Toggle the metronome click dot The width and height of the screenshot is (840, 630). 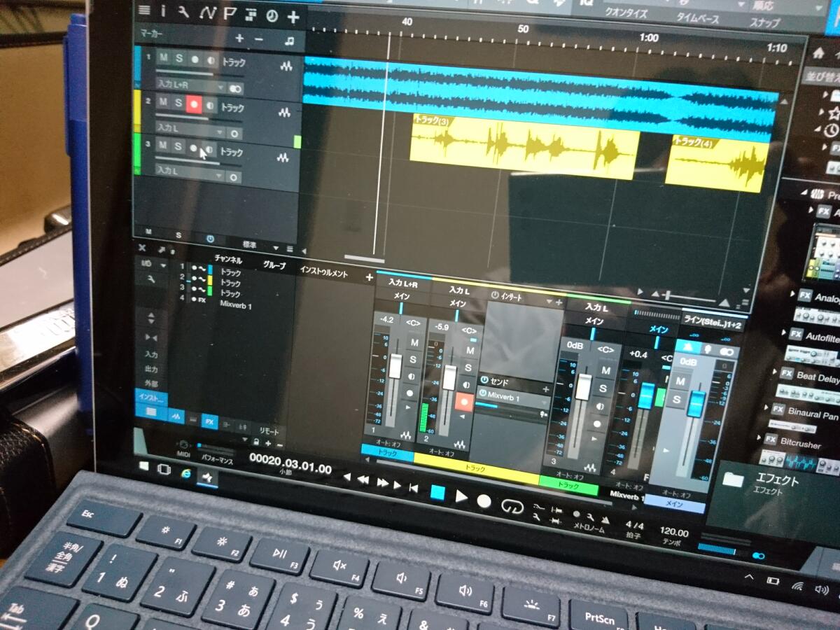click(577, 513)
